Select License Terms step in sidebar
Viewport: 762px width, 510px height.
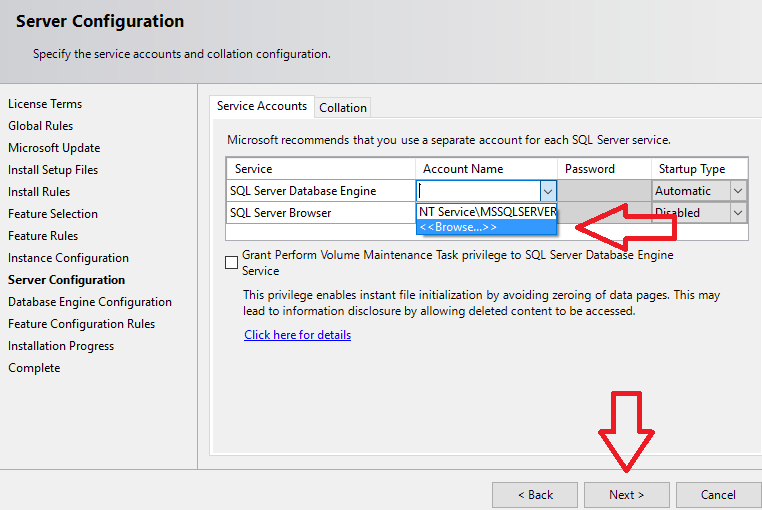(x=45, y=104)
